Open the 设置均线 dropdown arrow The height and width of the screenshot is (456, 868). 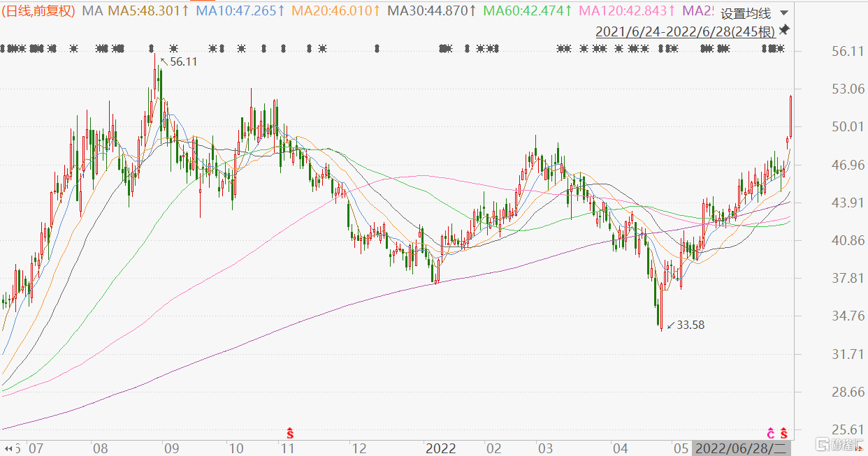coord(783,13)
